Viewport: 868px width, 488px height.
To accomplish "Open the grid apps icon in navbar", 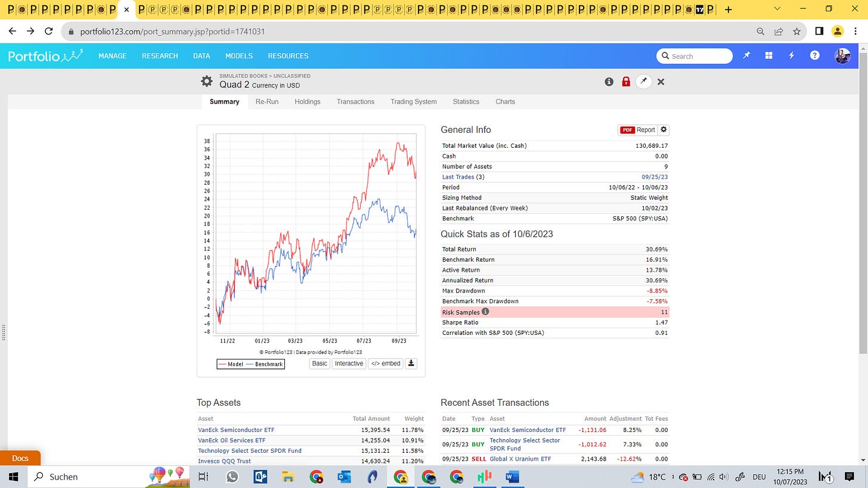I will click(x=769, y=55).
